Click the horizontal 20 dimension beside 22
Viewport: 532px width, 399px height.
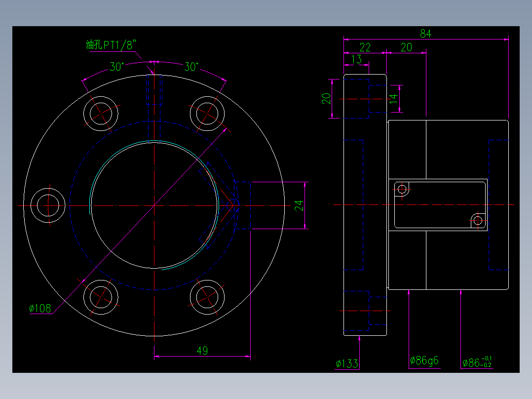coord(406,47)
